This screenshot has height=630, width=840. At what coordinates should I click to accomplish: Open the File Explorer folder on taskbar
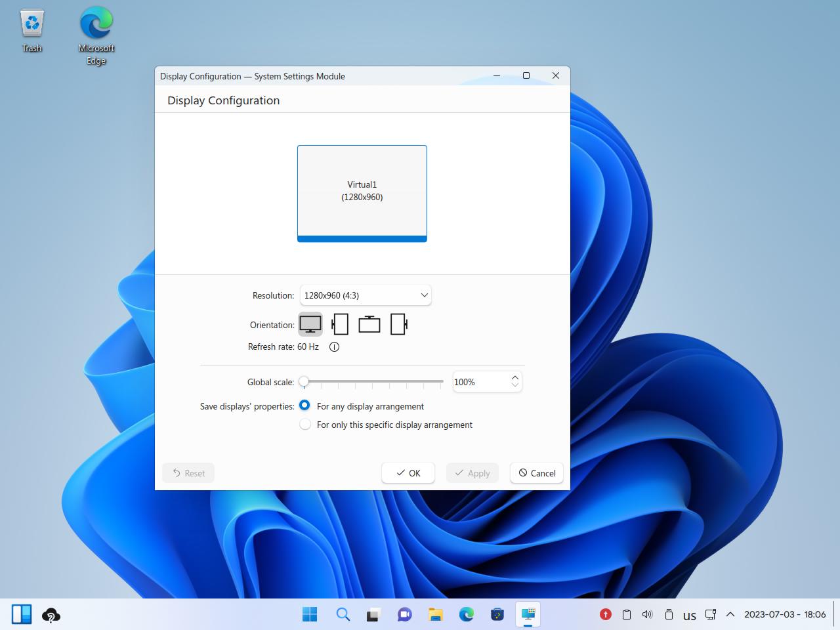pos(435,614)
